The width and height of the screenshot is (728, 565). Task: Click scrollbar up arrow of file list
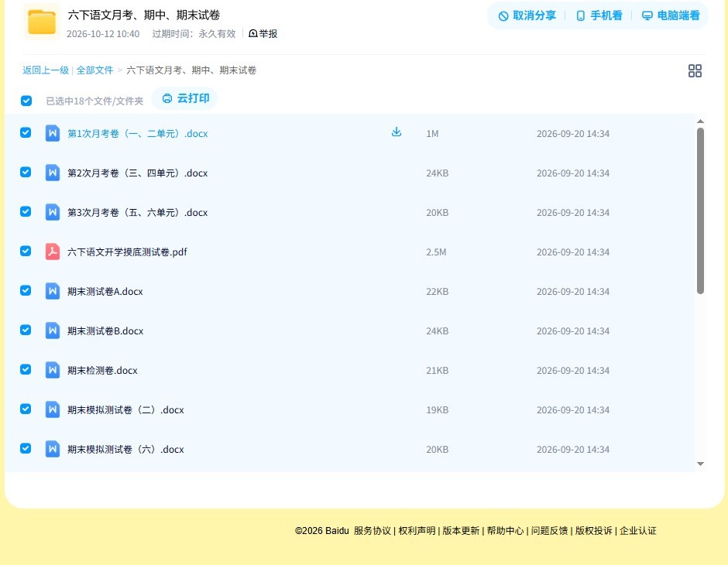tap(701, 121)
